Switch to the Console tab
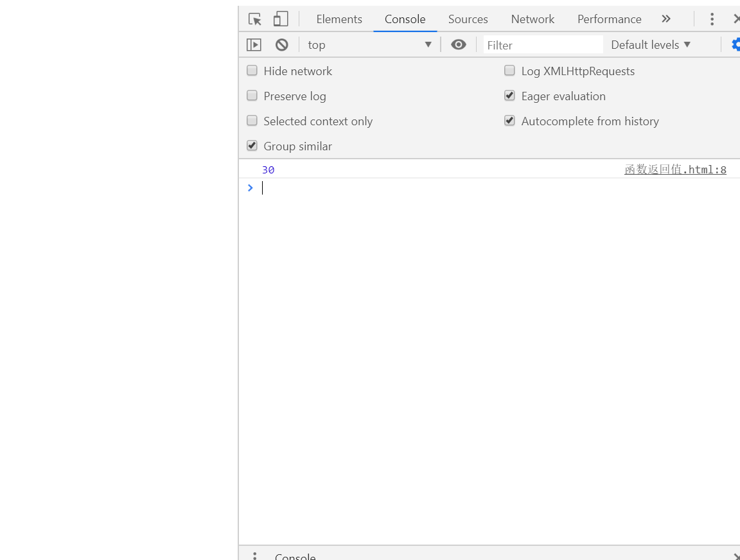The width and height of the screenshot is (740, 560). click(x=405, y=19)
